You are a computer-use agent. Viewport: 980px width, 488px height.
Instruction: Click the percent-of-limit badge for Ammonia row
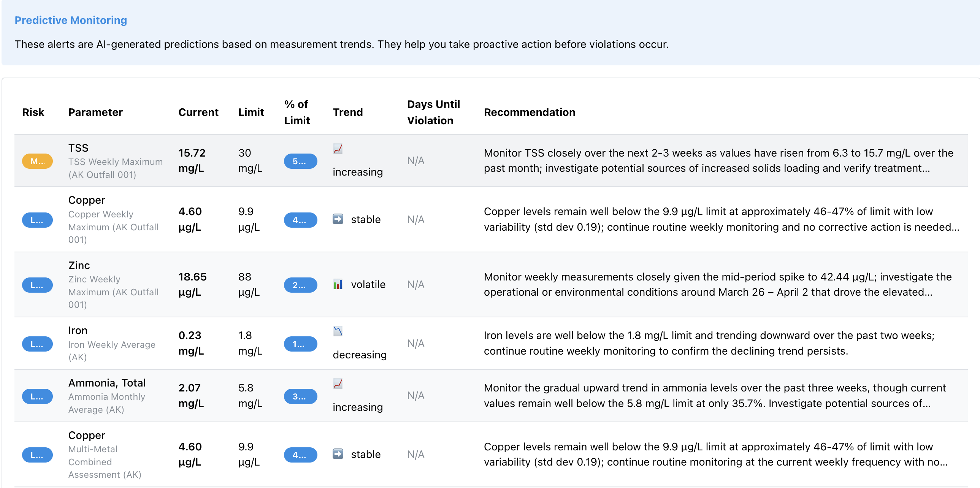(301, 397)
